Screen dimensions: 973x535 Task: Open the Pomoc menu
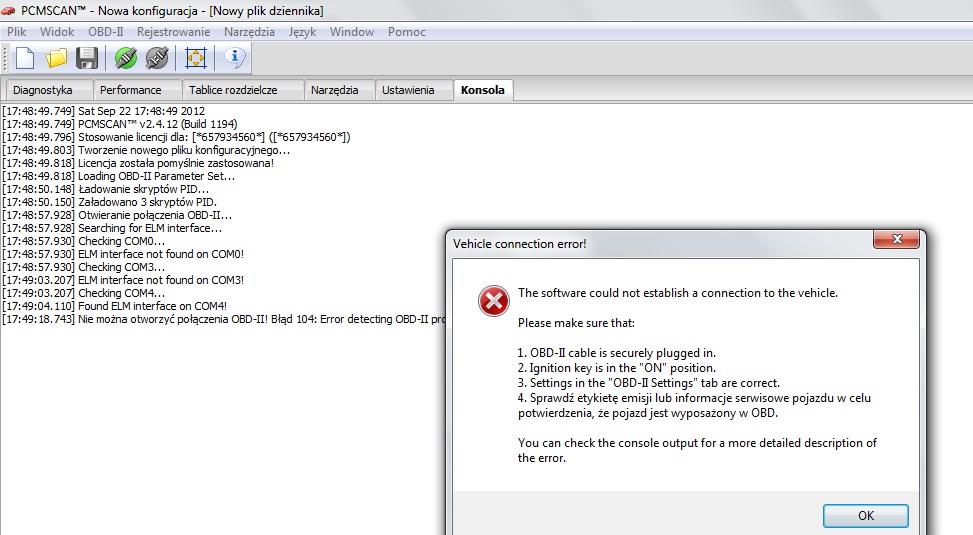[407, 32]
